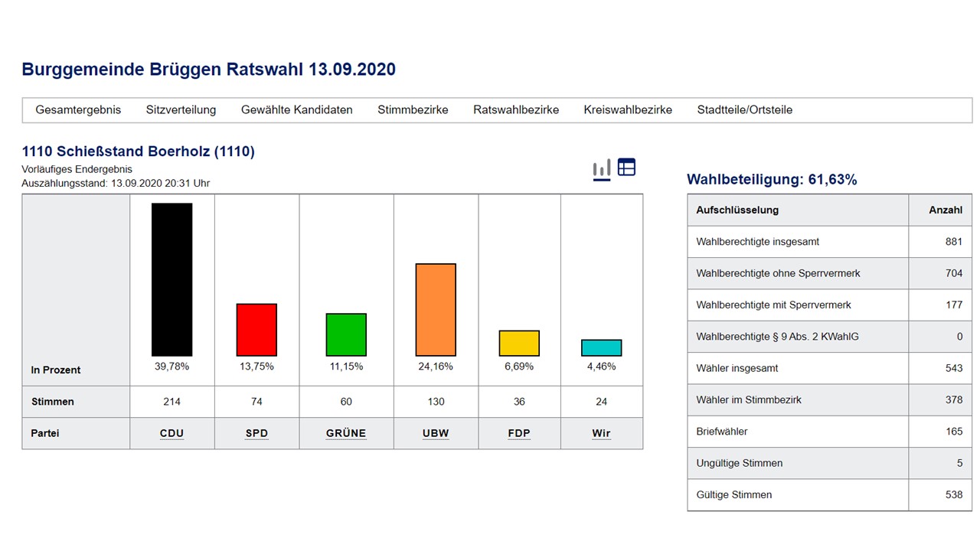Click the Wir party link
This screenshot has width=980, height=551.
click(x=601, y=433)
